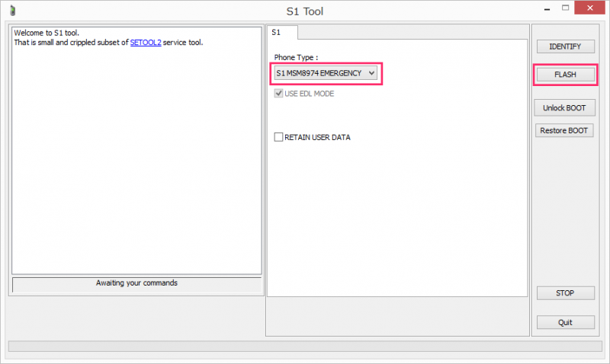Select the S1 tab
610x364 pixels.
(282, 33)
